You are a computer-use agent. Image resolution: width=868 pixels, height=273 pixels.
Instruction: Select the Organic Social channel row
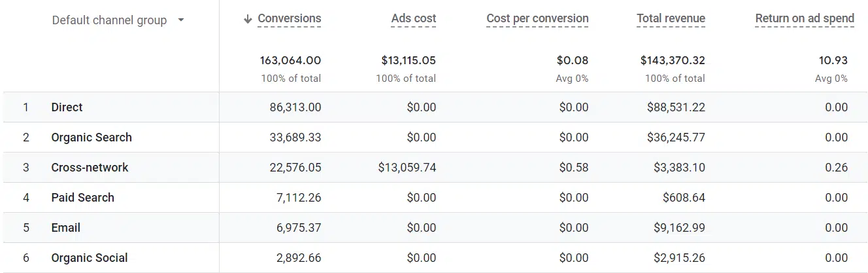[90, 258]
